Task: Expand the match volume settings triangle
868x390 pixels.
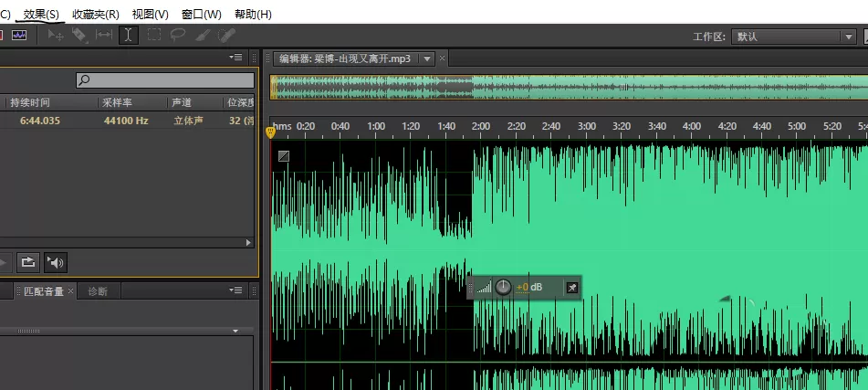Action: [235, 331]
